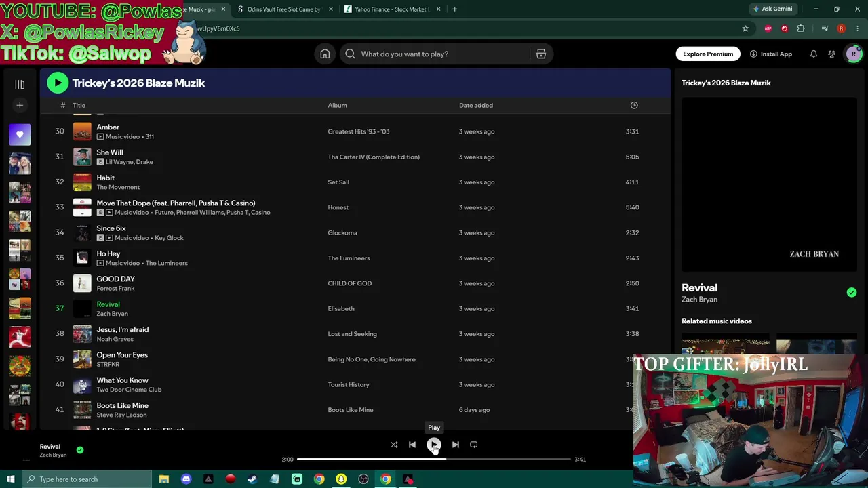Click the Install App button
The image size is (868, 488).
[x=771, y=54]
